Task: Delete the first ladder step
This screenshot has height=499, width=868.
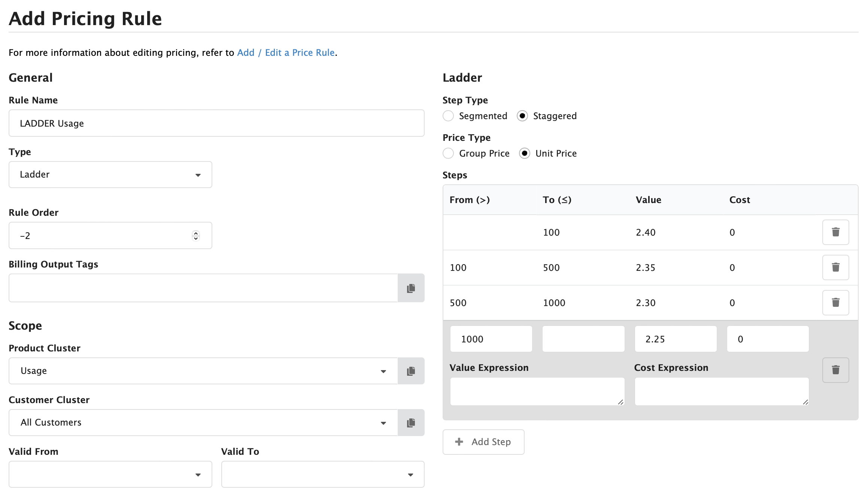Action: click(x=836, y=232)
